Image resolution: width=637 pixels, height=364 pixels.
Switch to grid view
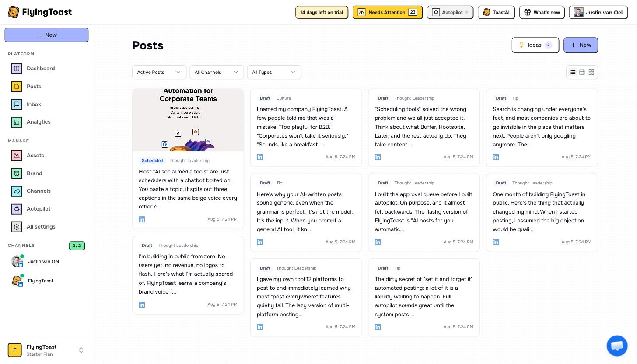(591, 72)
